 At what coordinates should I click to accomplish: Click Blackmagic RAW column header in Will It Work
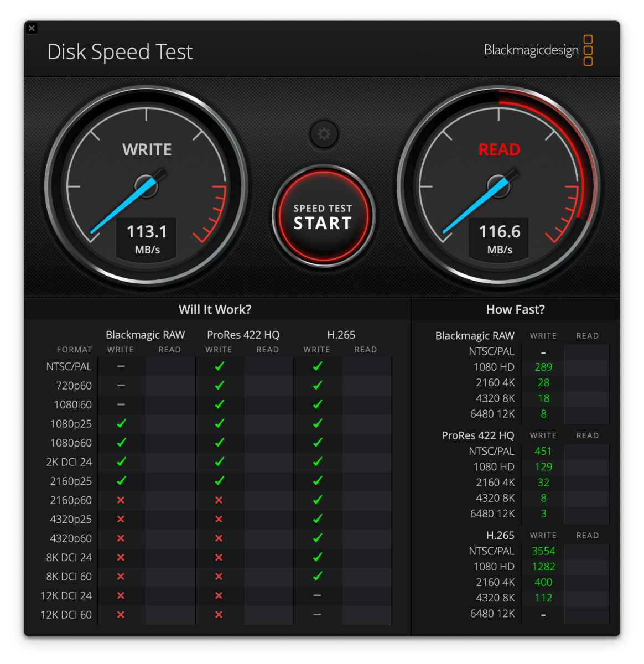[x=145, y=335]
